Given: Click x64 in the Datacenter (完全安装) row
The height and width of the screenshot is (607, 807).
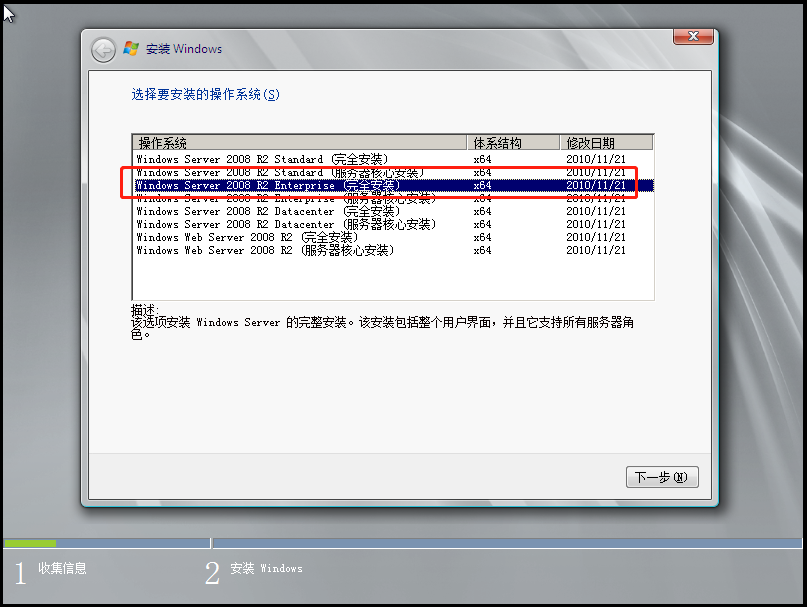Looking at the screenshot, I should [482, 212].
